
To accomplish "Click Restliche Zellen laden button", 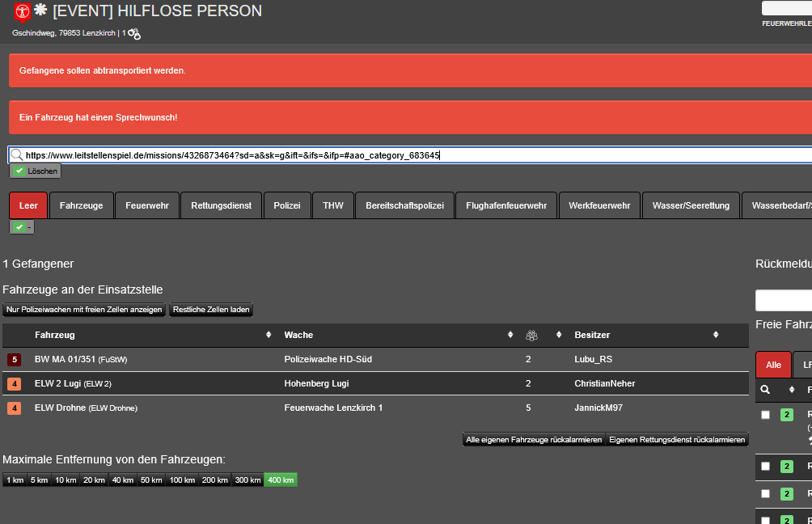I will pos(211,310).
